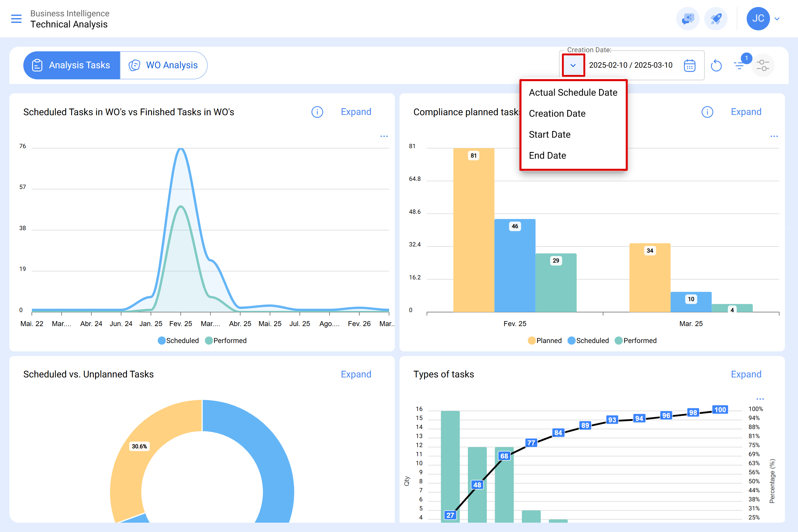
Task: Collapse the date type dropdown arrow
Action: (x=573, y=65)
